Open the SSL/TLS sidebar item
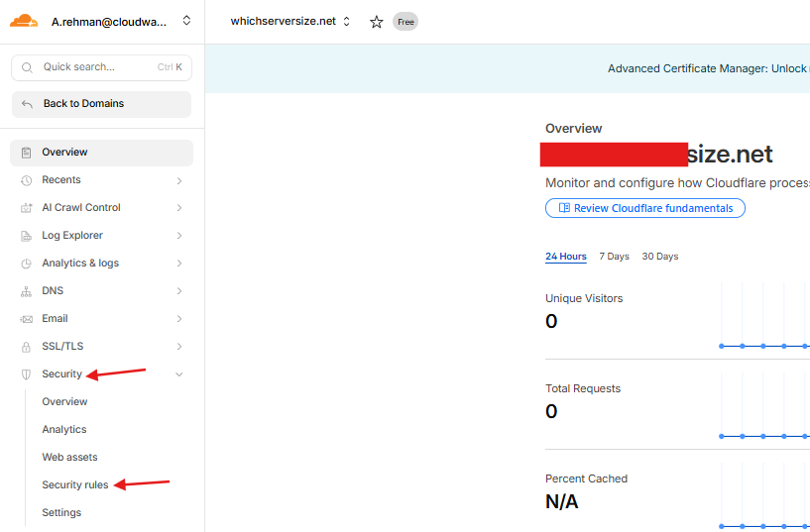Image resolution: width=810 pixels, height=532 pixels. tap(101, 346)
